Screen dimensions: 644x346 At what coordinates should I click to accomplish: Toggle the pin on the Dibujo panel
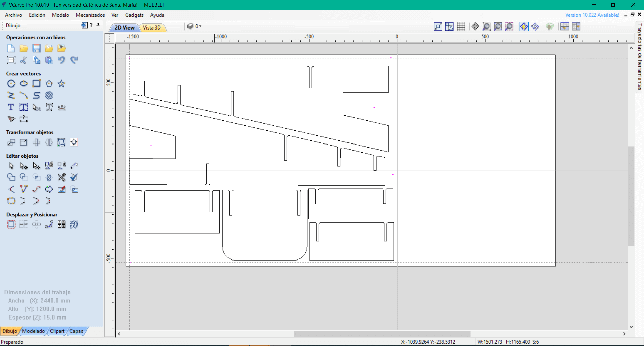click(98, 25)
